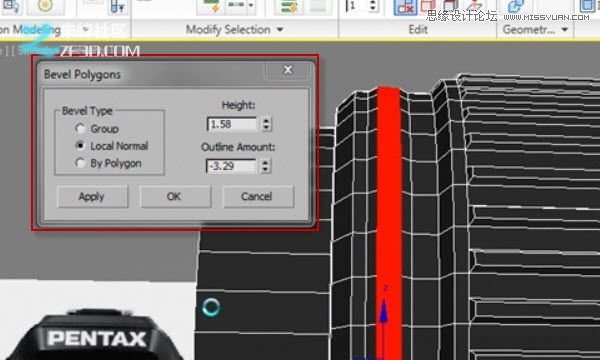Increase Height with the up spinner arrow
The height and width of the screenshot is (360, 600).
[x=266, y=121]
